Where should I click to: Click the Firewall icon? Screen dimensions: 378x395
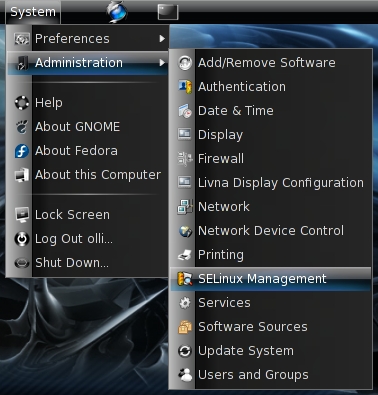pyautogui.click(x=185, y=159)
